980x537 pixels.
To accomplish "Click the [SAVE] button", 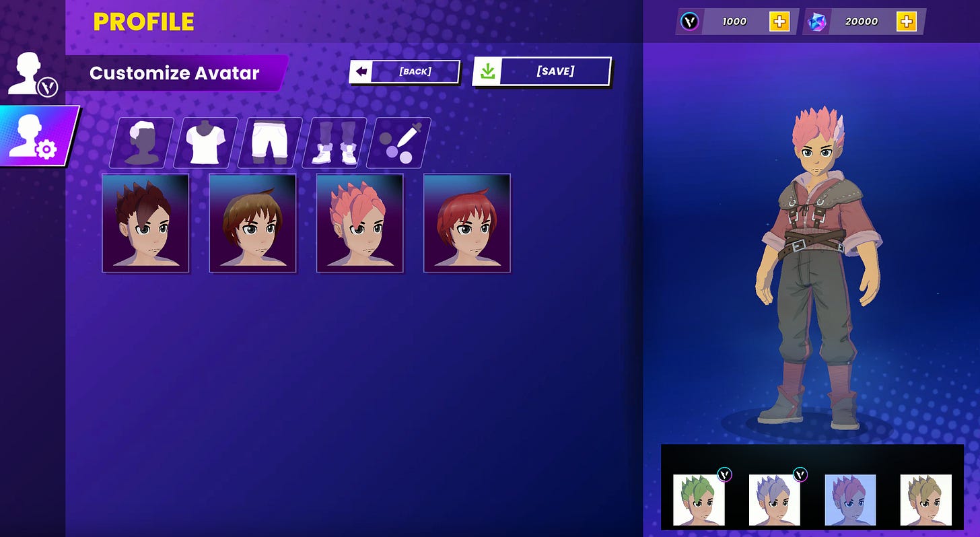I will (542, 71).
